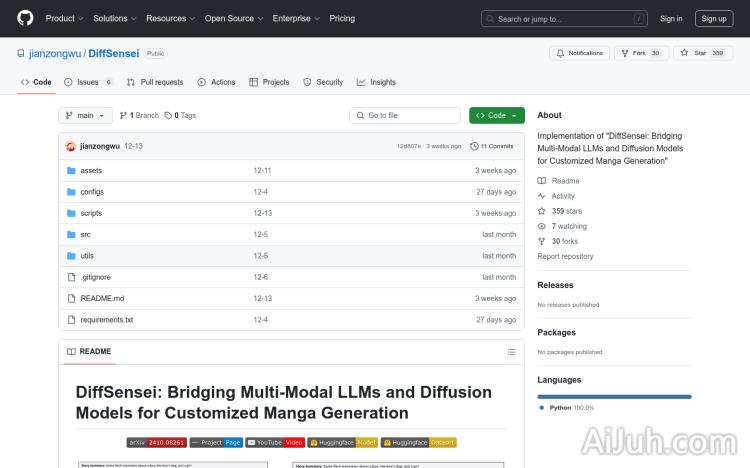The image size is (750, 468).
Task: Open the Pull requests tab
Action: pos(155,82)
